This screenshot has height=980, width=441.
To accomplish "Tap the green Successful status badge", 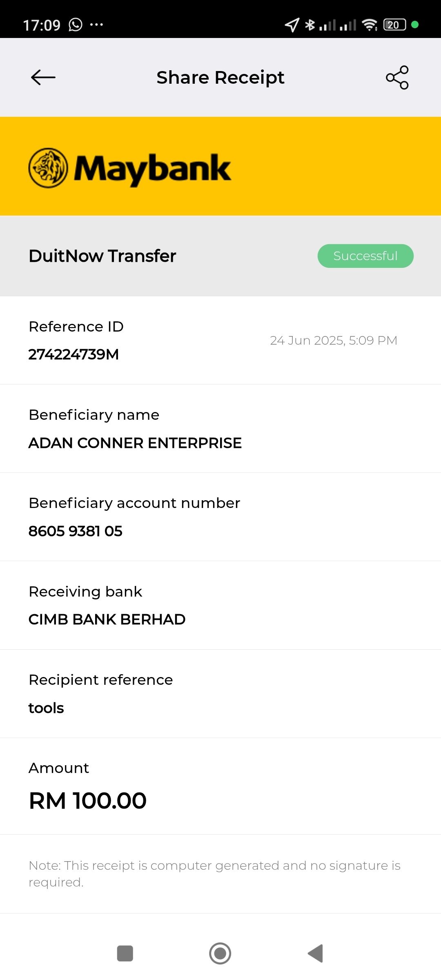I will coord(365,256).
